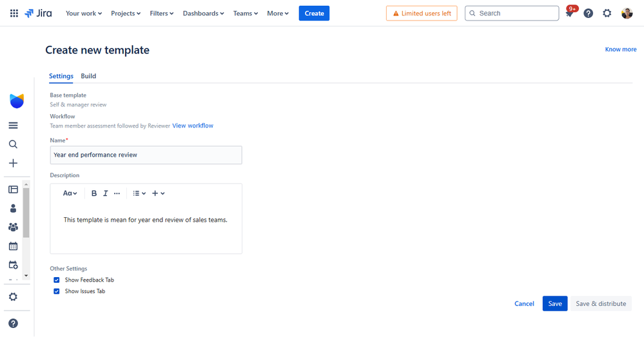The image size is (644, 337).
Task: Open the Dashboards dropdown
Action: [x=203, y=13]
